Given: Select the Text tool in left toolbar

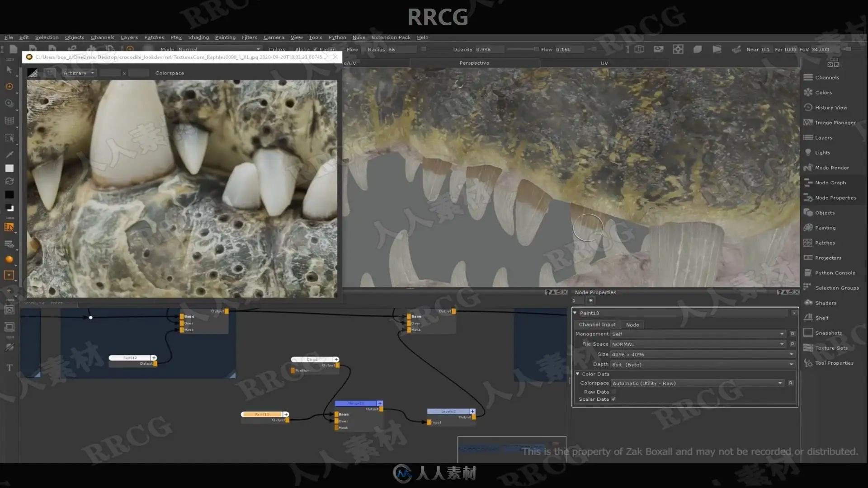Looking at the screenshot, I should click(9, 368).
